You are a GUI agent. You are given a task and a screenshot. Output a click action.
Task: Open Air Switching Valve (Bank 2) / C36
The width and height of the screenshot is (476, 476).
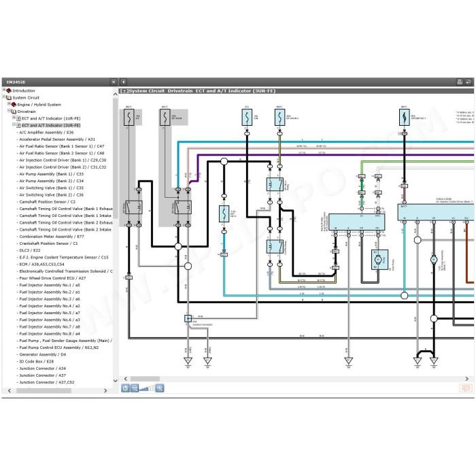(51, 195)
